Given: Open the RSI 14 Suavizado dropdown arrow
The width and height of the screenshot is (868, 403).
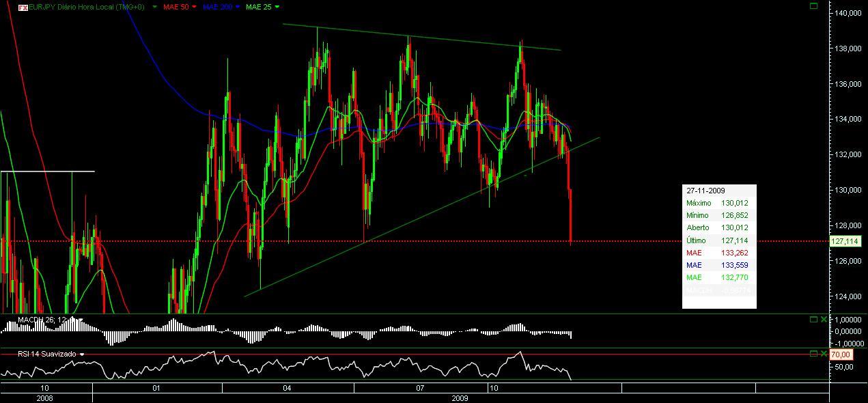Looking at the screenshot, I should 82,354.
